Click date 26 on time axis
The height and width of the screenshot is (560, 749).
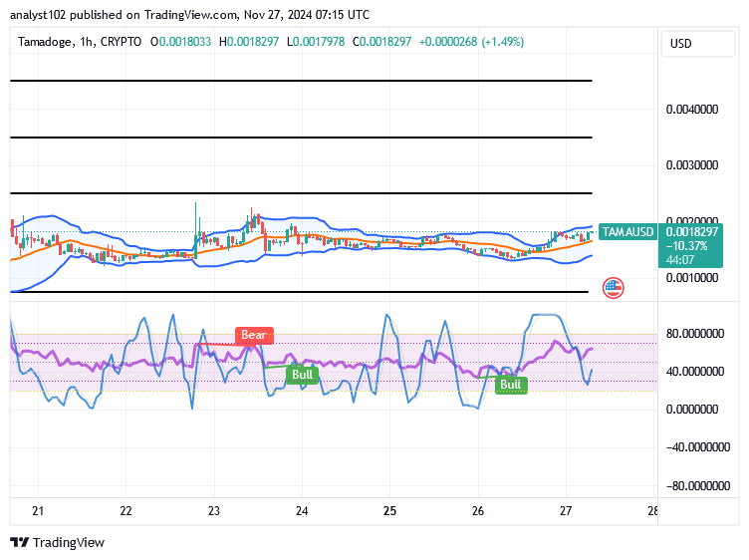(x=478, y=511)
